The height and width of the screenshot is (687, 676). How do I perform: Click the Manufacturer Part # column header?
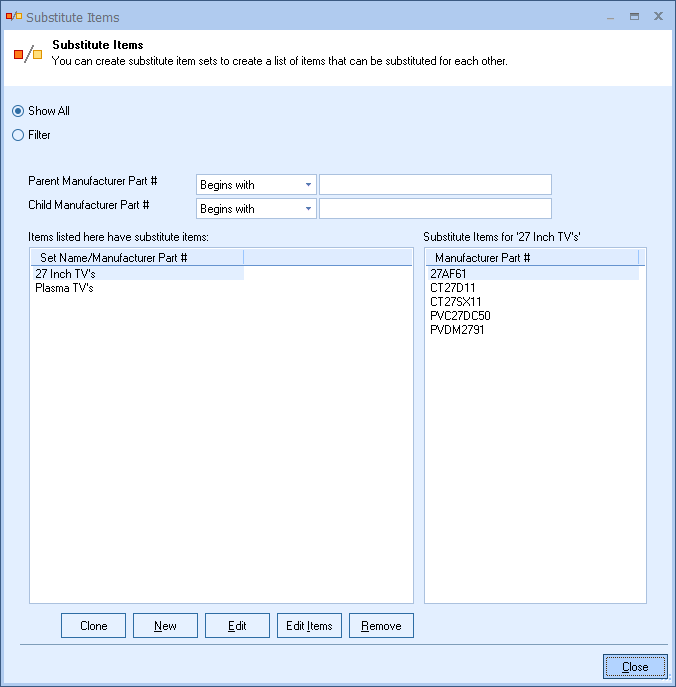pos(482,257)
